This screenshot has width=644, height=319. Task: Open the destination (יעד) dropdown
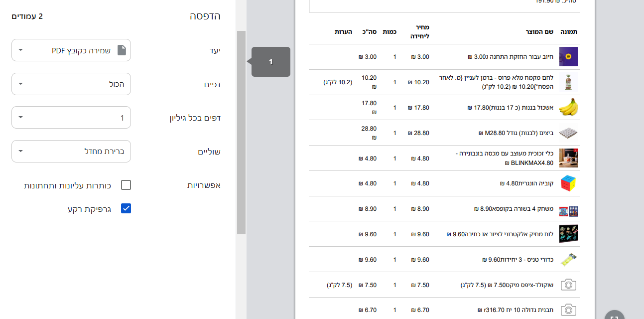[71, 50]
